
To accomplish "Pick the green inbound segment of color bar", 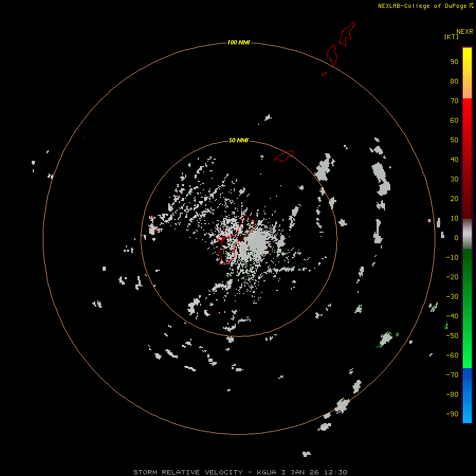I will pos(467,309).
